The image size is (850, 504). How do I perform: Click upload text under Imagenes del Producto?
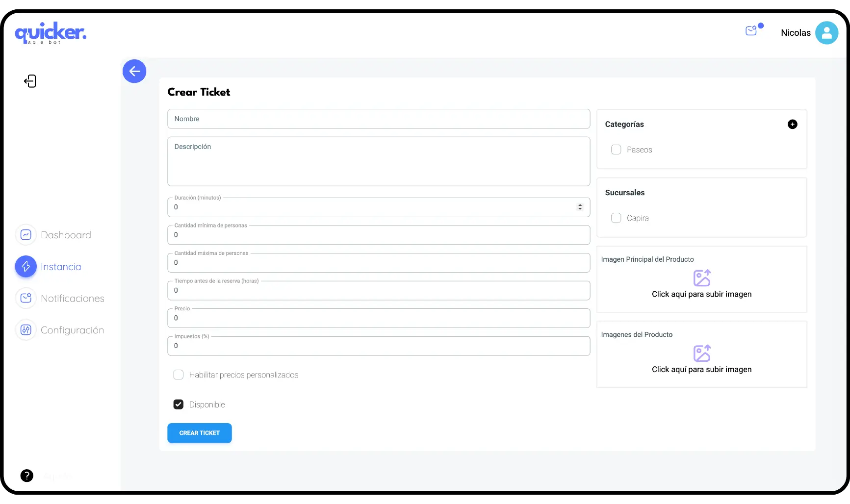[x=701, y=369]
